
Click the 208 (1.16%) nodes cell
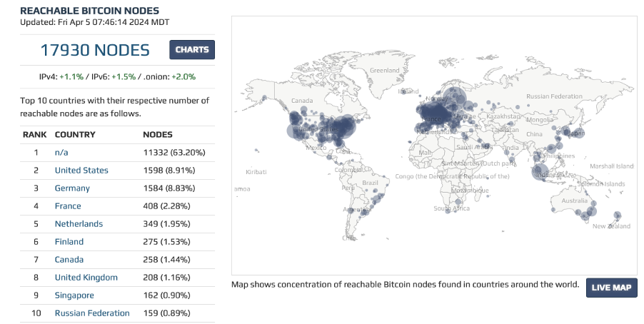[x=166, y=278]
